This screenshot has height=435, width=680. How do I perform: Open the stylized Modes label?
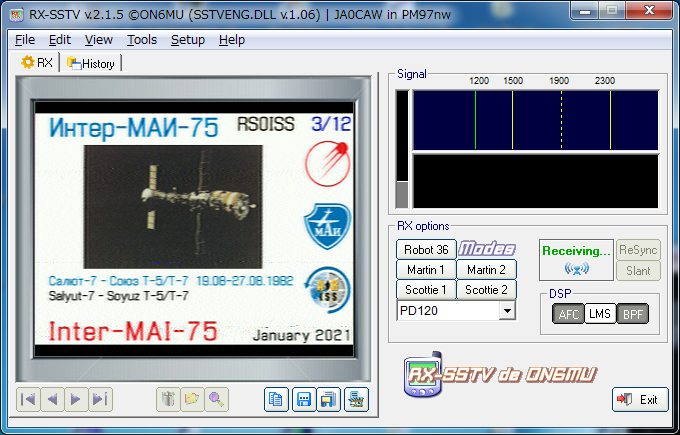tap(487, 249)
